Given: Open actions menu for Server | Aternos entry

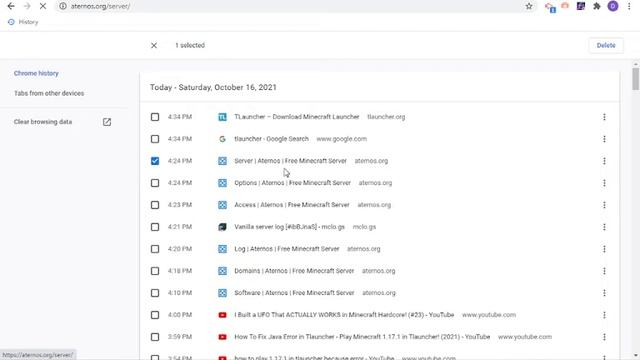Looking at the screenshot, I should 604,161.
